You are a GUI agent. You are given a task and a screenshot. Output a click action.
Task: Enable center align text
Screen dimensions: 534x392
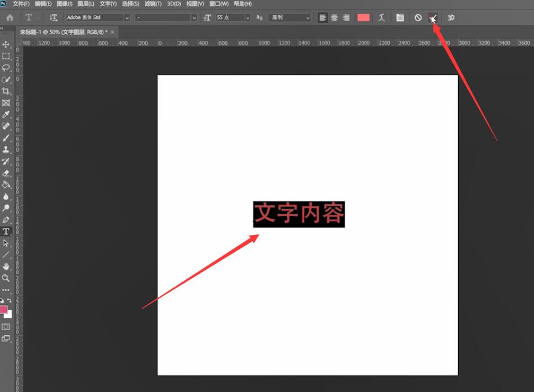[x=335, y=18]
